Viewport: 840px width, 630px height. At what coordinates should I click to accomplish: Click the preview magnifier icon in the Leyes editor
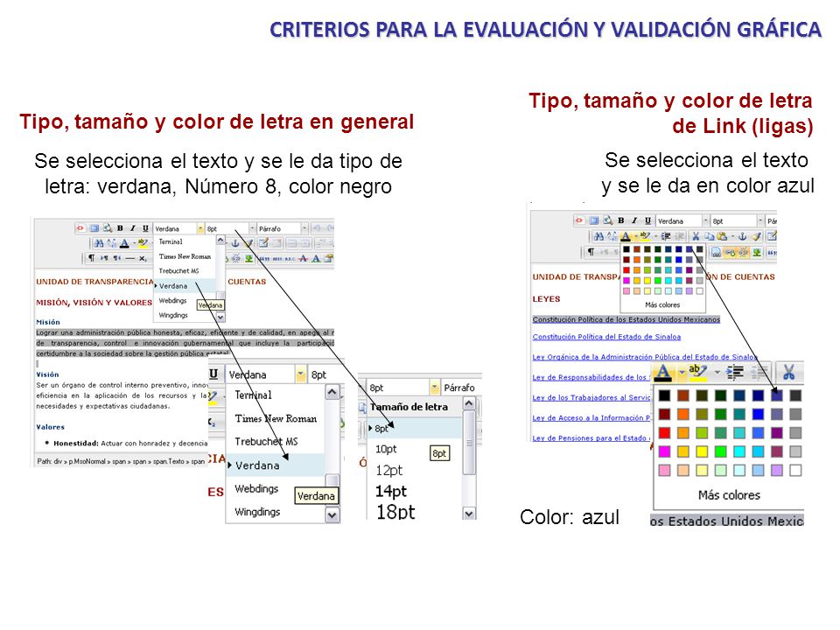pyautogui.click(x=608, y=220)
